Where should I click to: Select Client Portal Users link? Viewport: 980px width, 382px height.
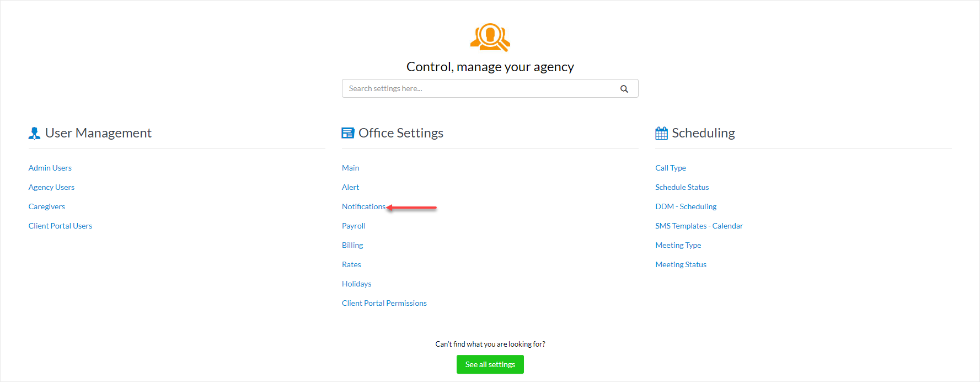coord(60,226)
